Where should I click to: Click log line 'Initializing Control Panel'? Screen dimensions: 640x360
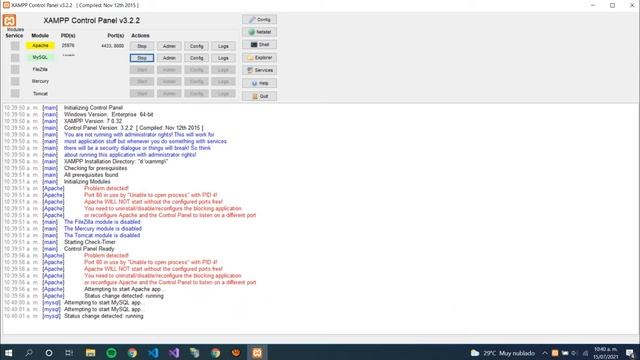(93, 108)
